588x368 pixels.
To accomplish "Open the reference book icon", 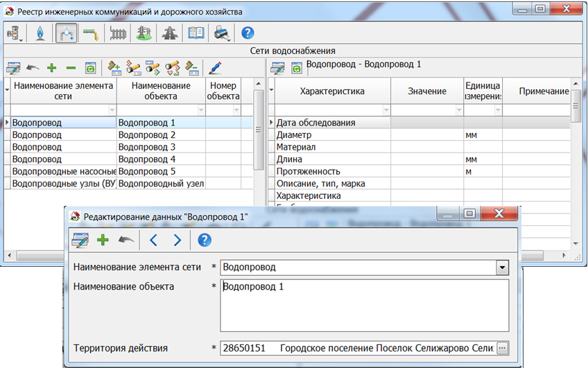I will [196, 33].
